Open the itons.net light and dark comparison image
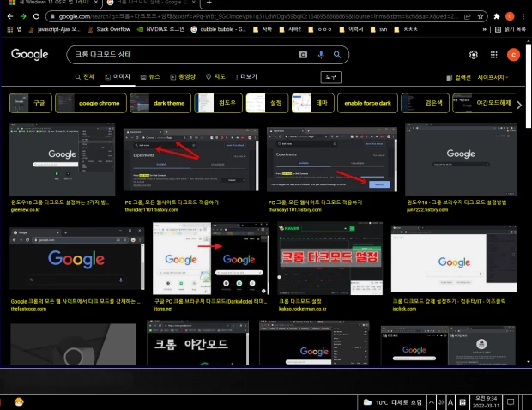The height and width of the screenshot is (410, 532). 211,258
